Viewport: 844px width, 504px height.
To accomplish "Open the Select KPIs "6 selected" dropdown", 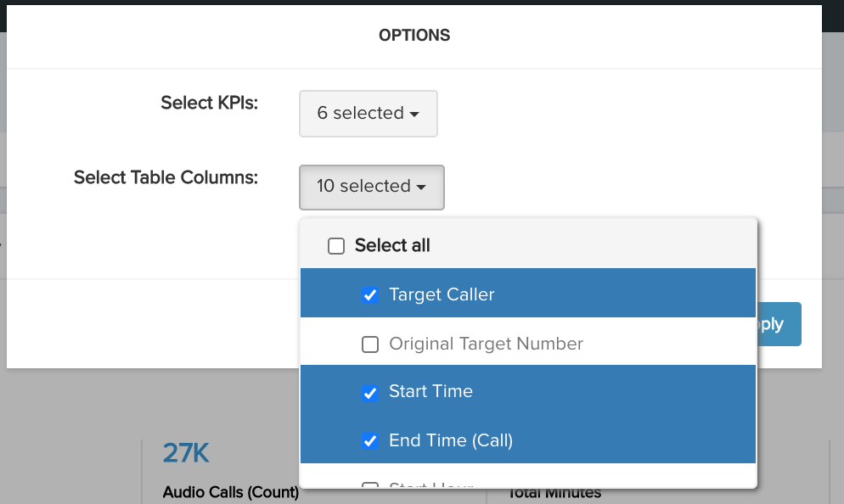I will coord(369,114).
